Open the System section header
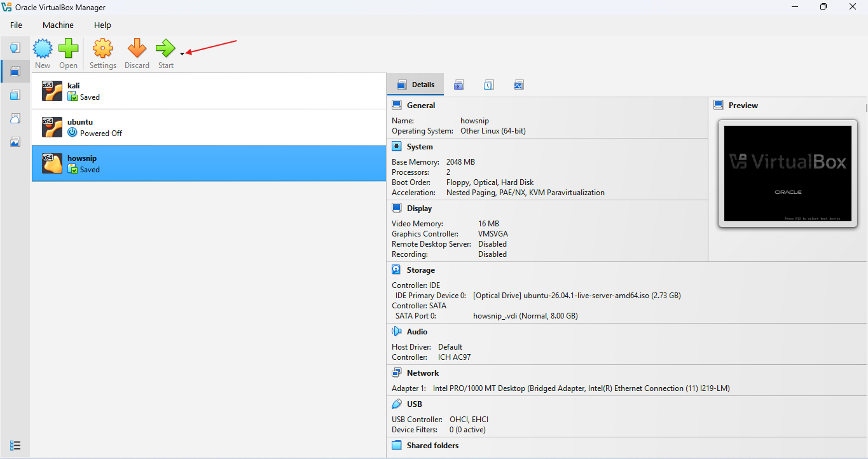Screen dimensions: 868x459 420,147
